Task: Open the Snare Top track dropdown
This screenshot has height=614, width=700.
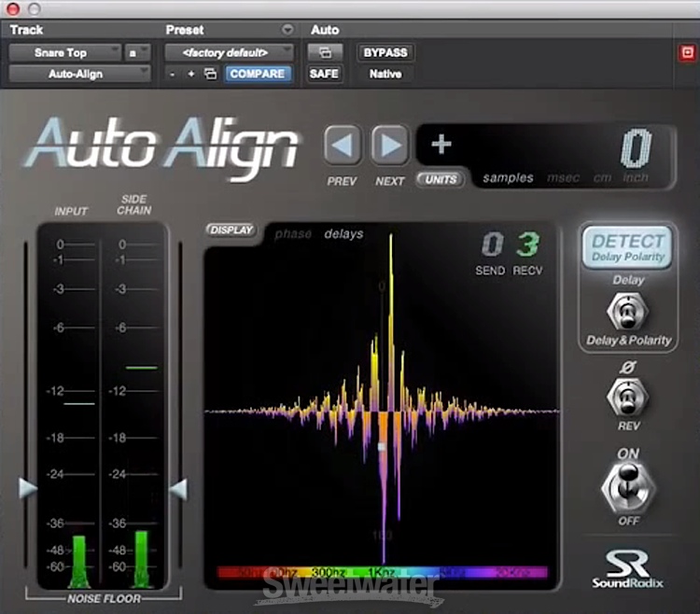Action: [x=65, y=52]
